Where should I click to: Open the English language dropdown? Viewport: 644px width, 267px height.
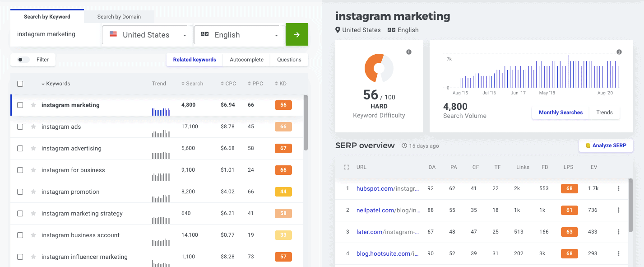click(x=239, y=35)
